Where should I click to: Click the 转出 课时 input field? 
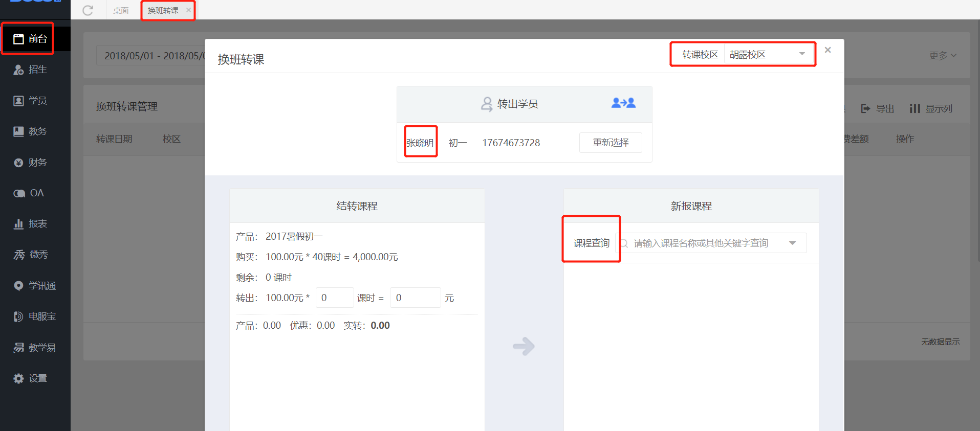click(x=335, y=298)
